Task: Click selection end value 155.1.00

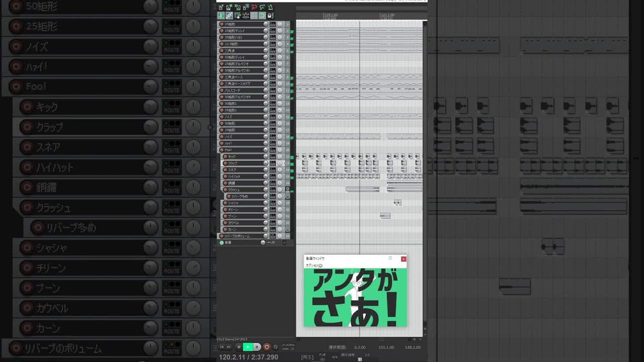Action: [386, 347]
